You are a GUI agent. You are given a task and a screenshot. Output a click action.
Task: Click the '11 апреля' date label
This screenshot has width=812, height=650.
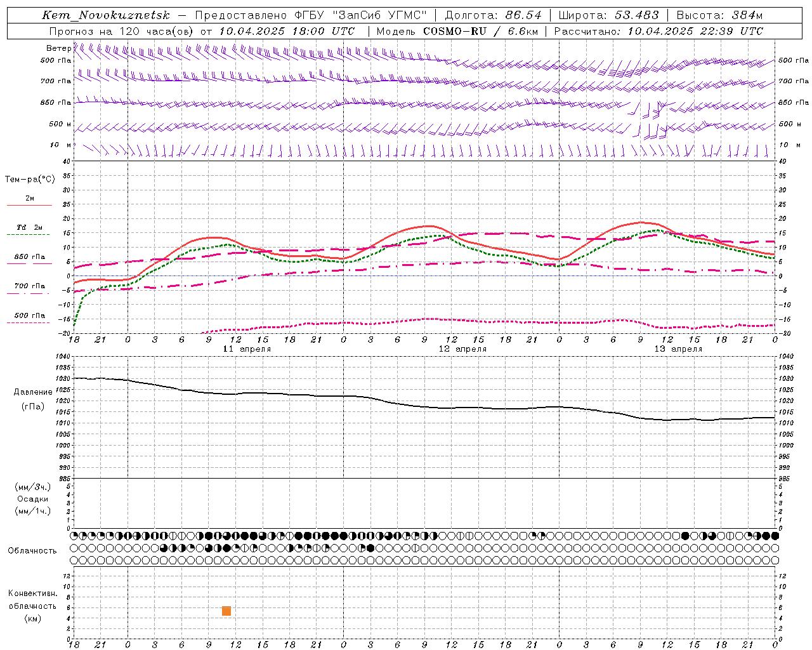tap(247, 349)
